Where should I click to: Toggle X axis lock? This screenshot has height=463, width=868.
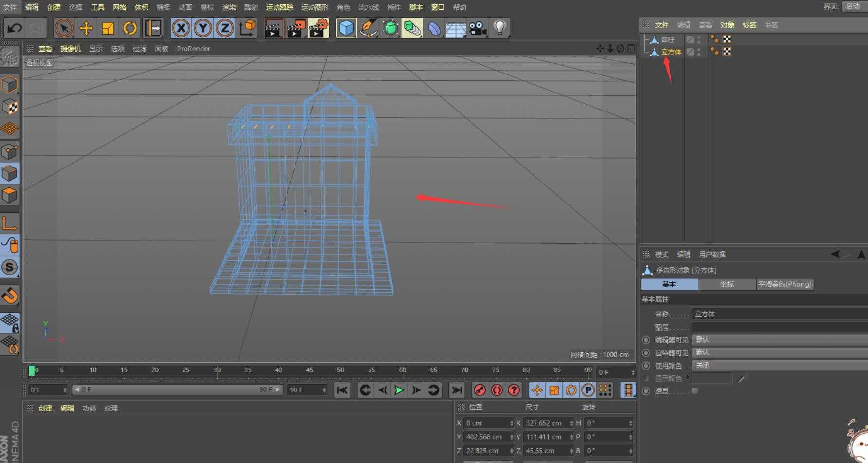click(x=181, y=28)
